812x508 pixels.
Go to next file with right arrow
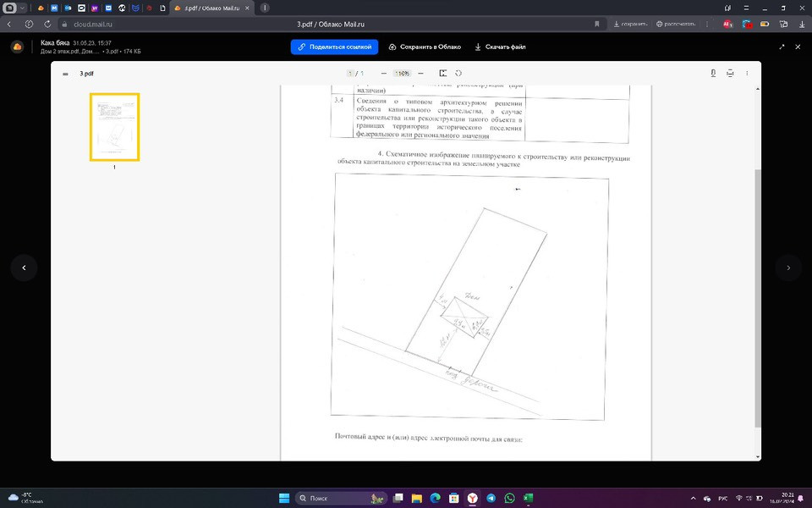788,268
